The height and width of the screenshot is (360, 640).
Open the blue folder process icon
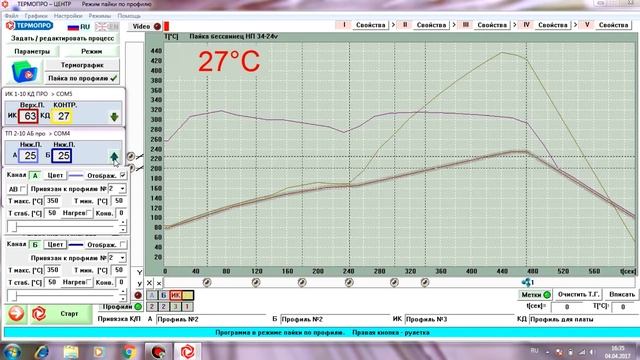pyautogui.click(x=24, y=72)
